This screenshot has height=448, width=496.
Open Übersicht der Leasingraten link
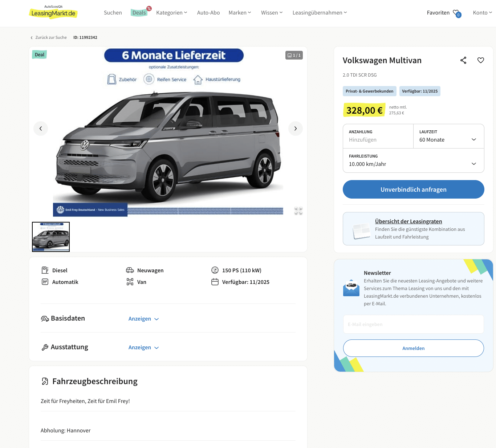pyautogui.click(x=408, y=221)
